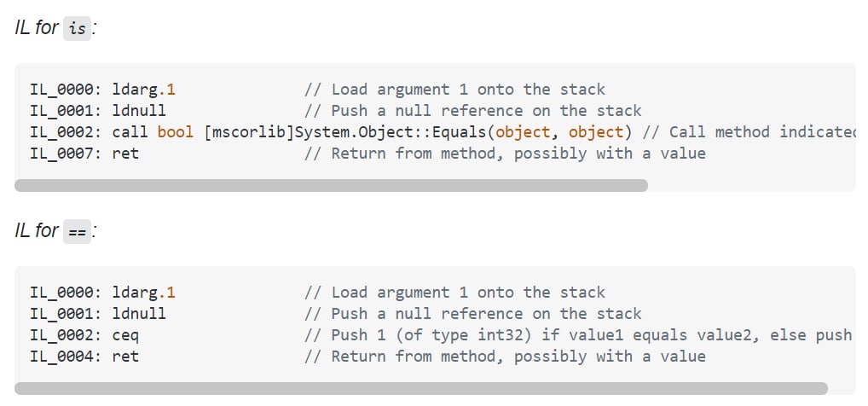The height and width of the screenshot is (406, 868).
Task: Click the 'IL for' text above the second block
Action: [x=37, y=230]
